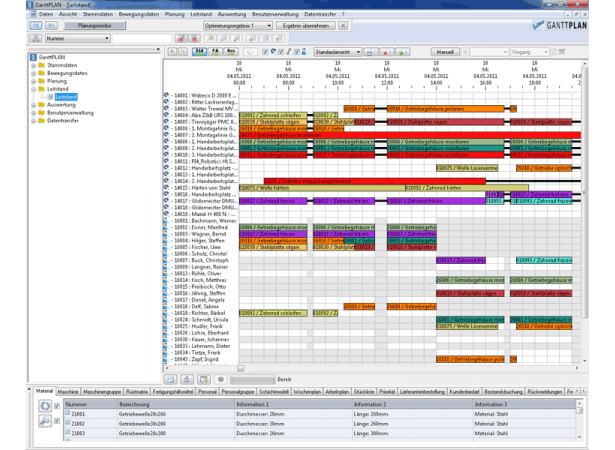615x450 pixels.
Task: Click the pencil edit toolbar icon
Action: click(x=210, y=38)
